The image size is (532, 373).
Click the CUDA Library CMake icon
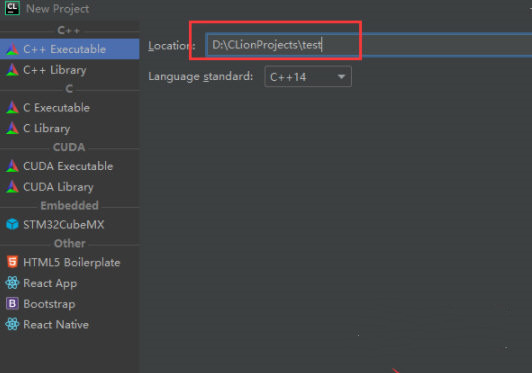pos(13,187)
